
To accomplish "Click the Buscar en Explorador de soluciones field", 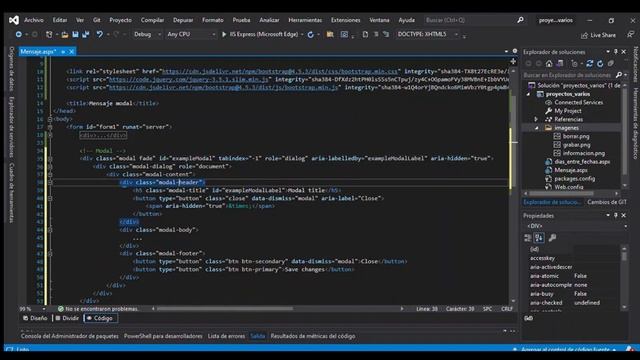I will point(569,76).
